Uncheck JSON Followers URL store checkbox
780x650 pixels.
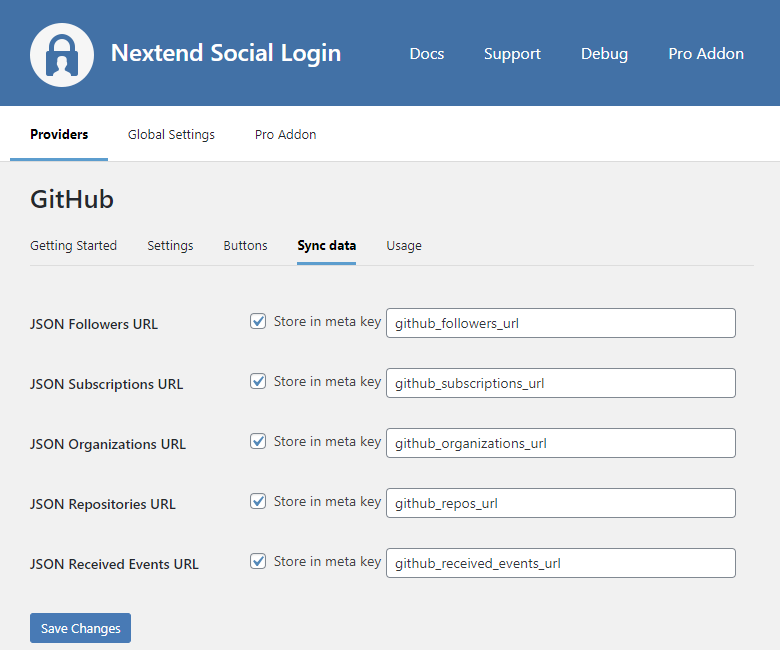(x=258, y=322)
